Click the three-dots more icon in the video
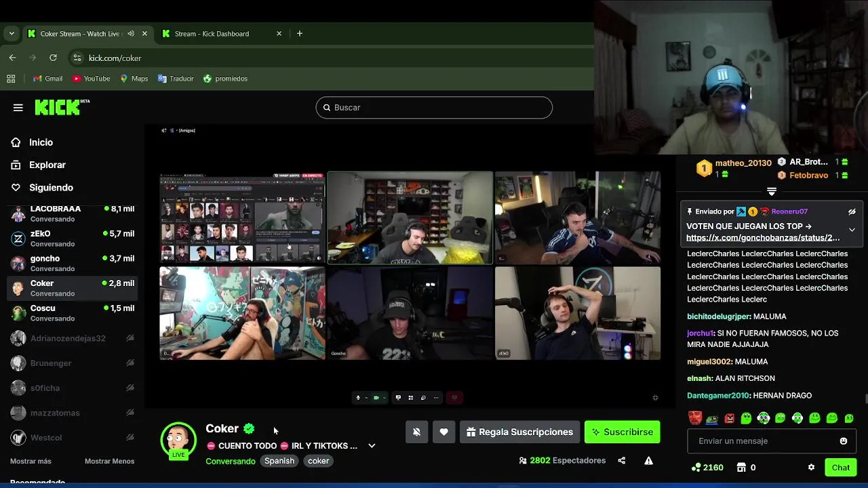Viewport: 868px width, 488px height. pos(436,398)
